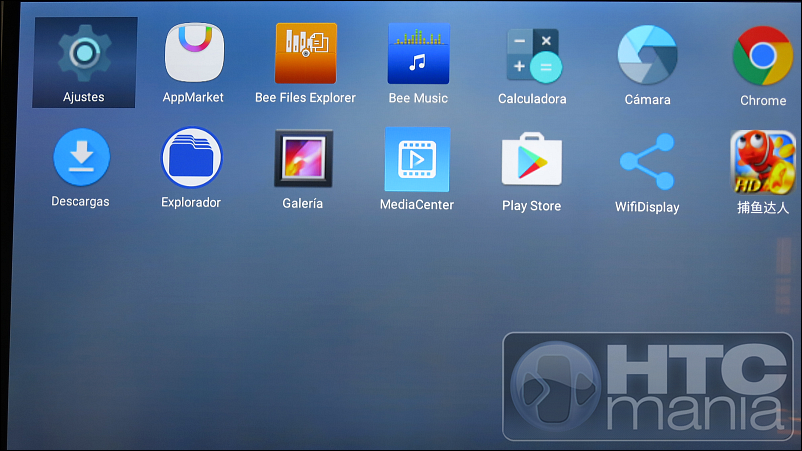Launch the Explorador folder icon

point(192,157)
